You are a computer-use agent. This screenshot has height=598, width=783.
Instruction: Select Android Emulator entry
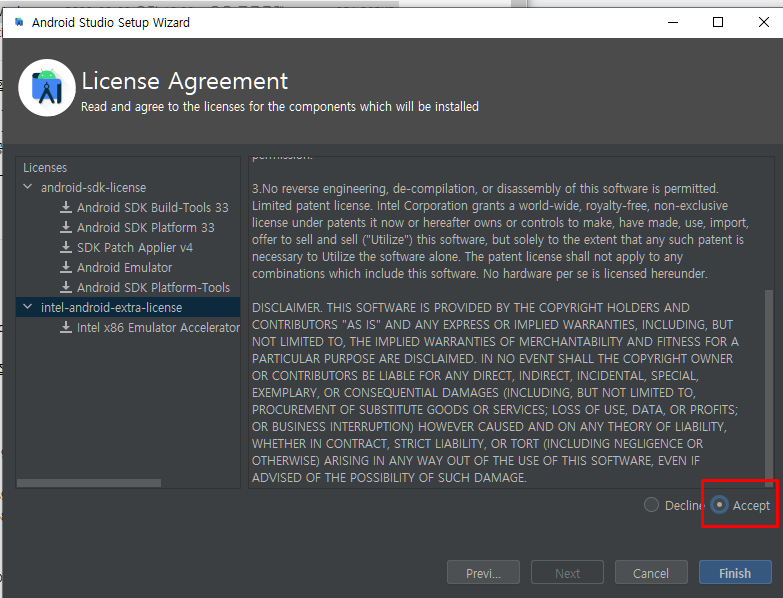(x=124, y=268)
